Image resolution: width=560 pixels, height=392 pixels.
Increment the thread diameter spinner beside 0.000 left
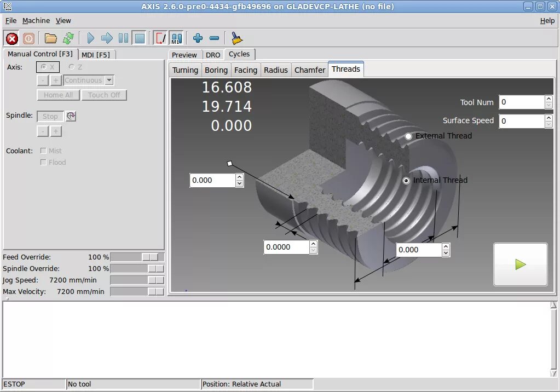click(240, 177)
